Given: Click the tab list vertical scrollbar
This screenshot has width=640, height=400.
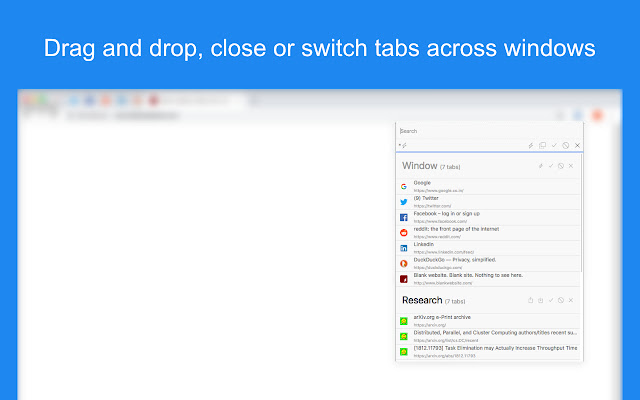Looking at the screenshot, I should pos(581,213).
